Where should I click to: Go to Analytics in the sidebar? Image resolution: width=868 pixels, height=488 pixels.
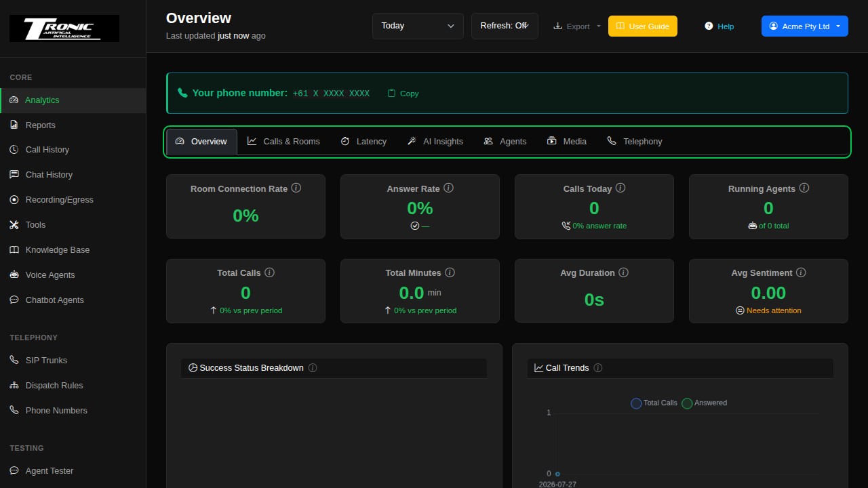point(73,100)
